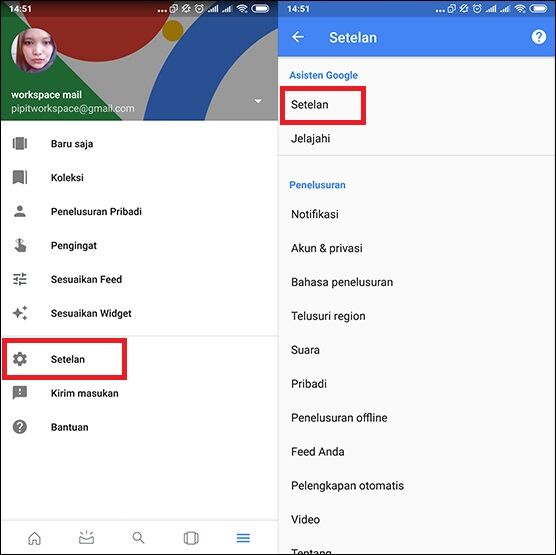Tap the Asisten Google section header
This screenshot has height=555, width=556.
[x=323, y=75]
